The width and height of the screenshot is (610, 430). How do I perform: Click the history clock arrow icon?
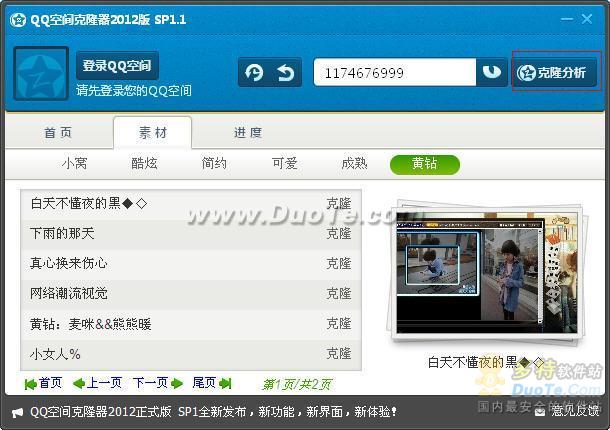coord(254,73)
